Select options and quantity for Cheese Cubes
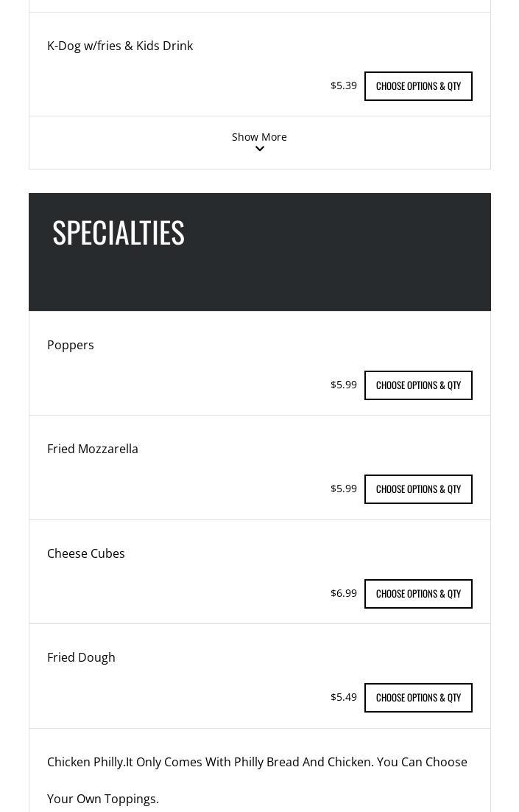This screenshot has width=519, height=812. pyautogui.click(x=418, y=594)
